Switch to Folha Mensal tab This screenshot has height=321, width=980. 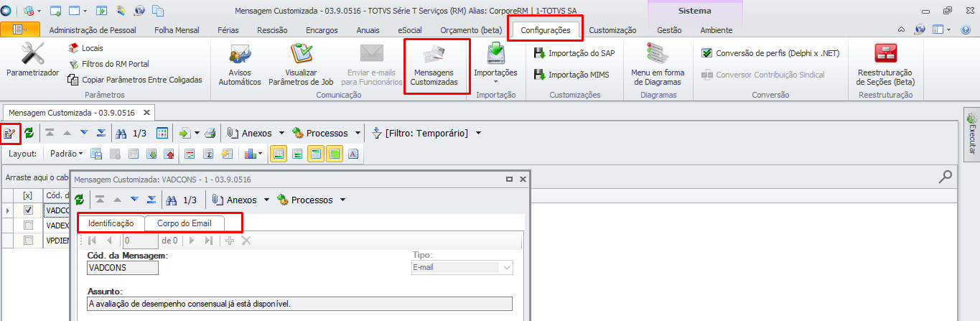pos(177,30)
